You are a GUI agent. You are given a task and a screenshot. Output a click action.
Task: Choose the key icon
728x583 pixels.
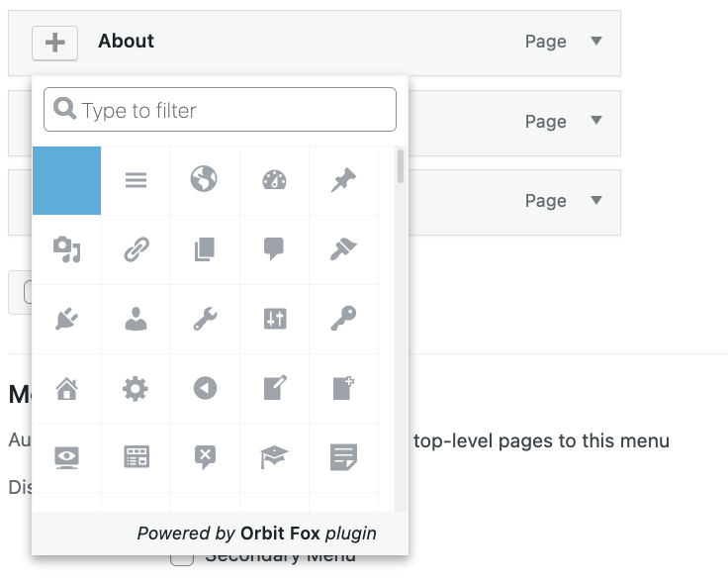tap(343, 319)
